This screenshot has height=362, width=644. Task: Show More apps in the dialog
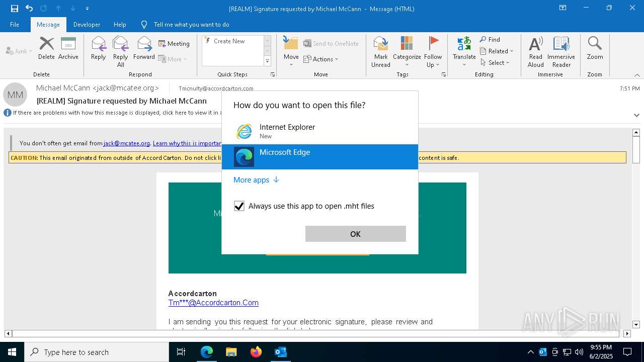256,180
